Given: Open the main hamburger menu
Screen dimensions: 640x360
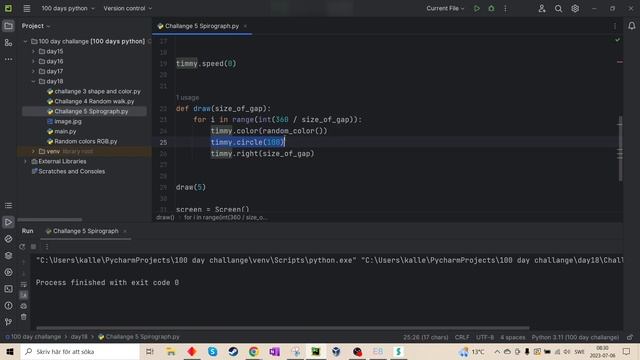Looking at the screenshot, I should point(27,8).
